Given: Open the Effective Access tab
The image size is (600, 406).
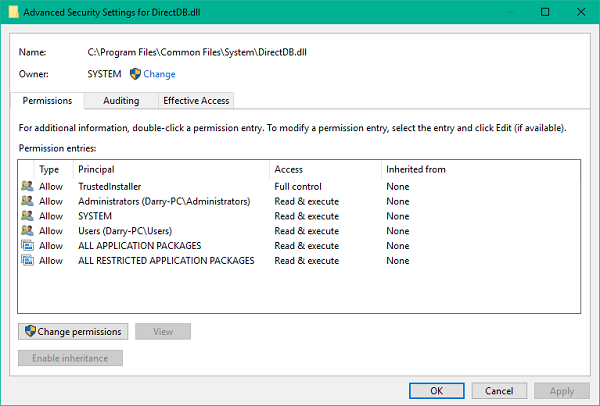Looking at the screenshot, I should 196,100.
